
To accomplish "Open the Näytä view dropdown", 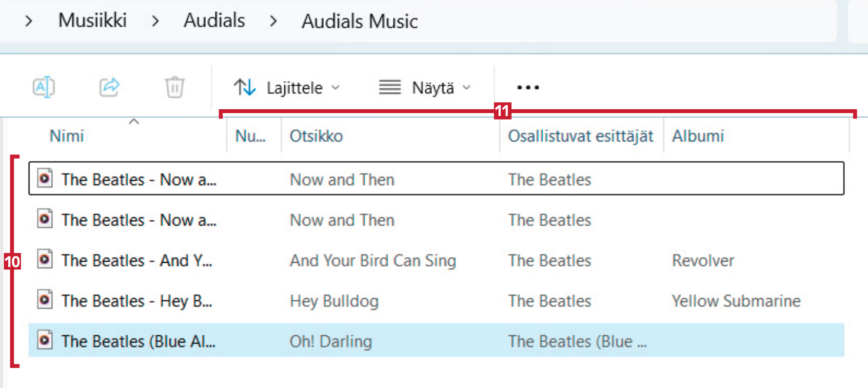I will [425, 88].
